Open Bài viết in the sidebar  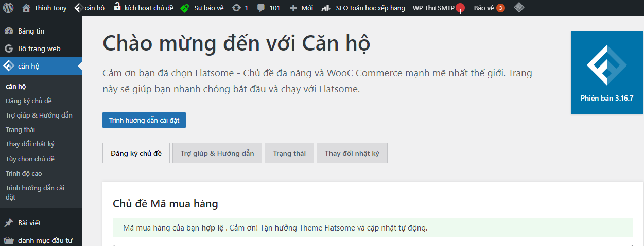(x=29, y=223)
